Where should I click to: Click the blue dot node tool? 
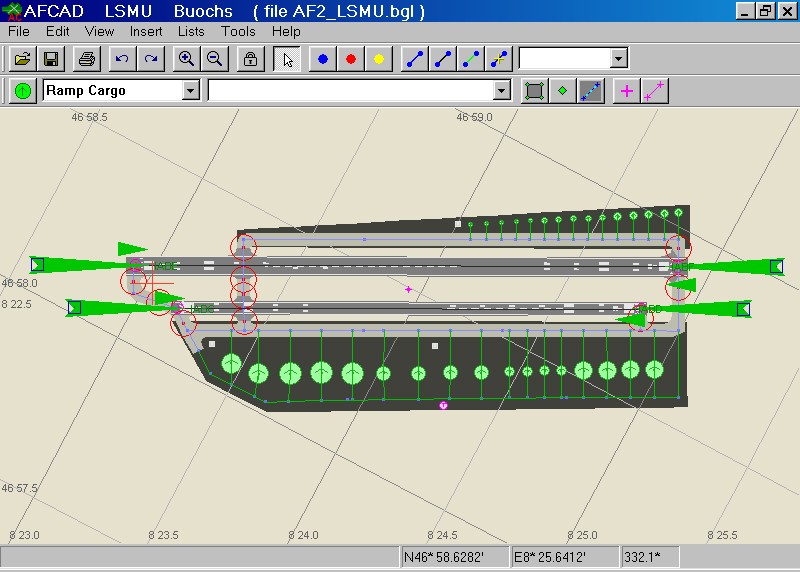pos(323,59)
